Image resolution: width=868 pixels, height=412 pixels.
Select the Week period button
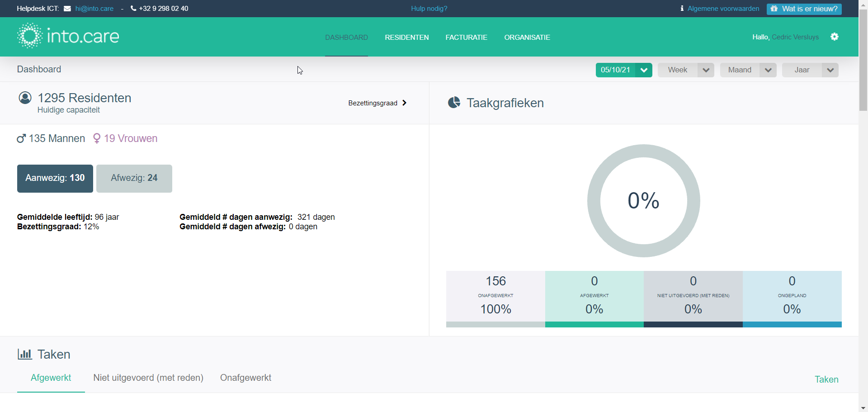(x=677, y=70)
